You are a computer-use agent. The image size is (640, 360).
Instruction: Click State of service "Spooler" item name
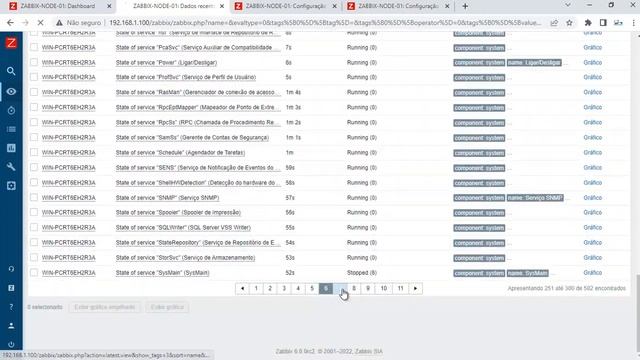[178, 213]
